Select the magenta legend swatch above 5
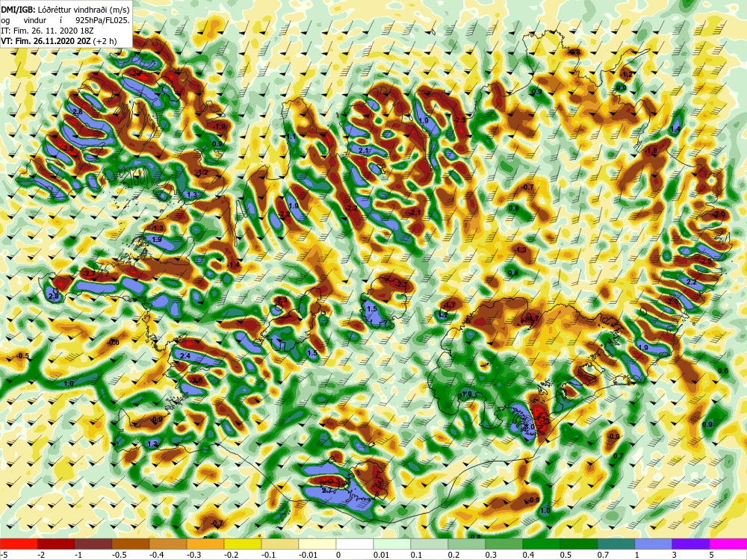The width and height of the screenshot is (747, 560). (728, 544)
